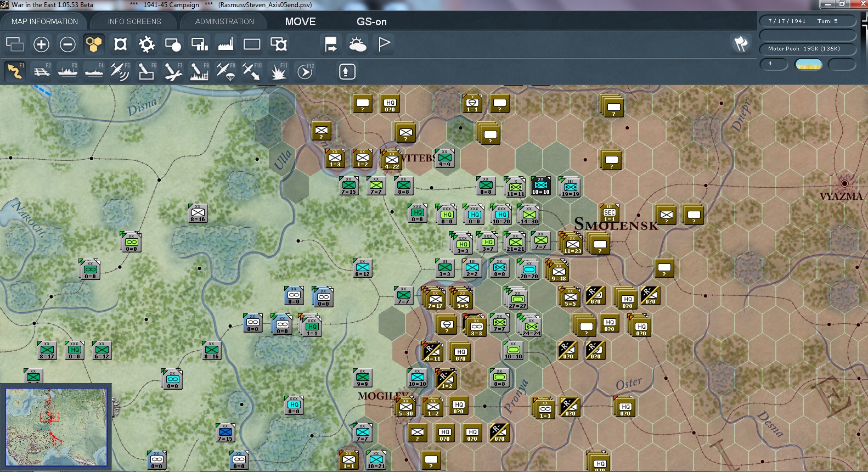868x472 pixels.
Task: Click the boxed up-arrow icon
Action: pos(347,71)
